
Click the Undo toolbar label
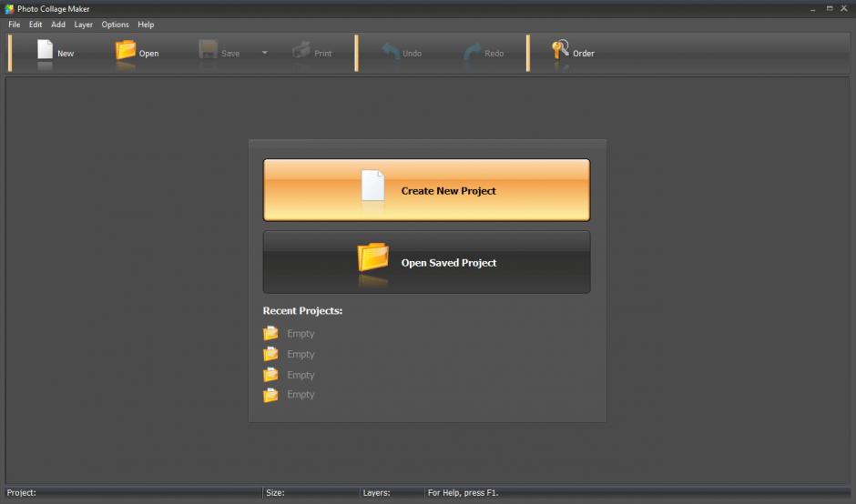[x=413, y=54]
